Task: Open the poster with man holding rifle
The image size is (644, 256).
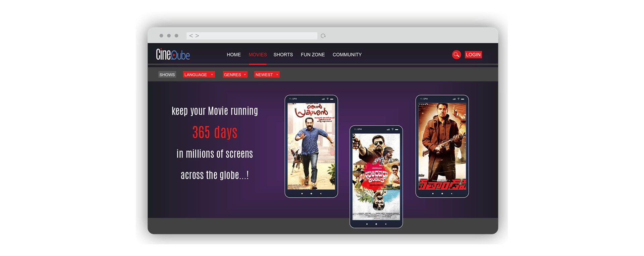Action: coord(442,146)
